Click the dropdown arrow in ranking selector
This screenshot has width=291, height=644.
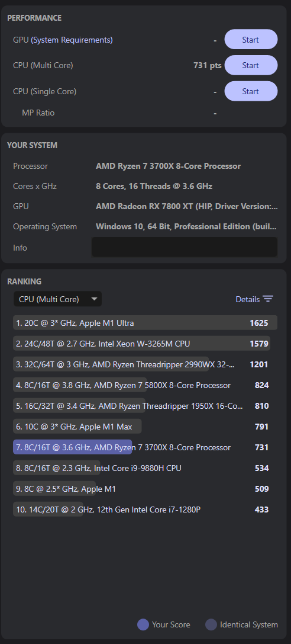pos(94,299)
